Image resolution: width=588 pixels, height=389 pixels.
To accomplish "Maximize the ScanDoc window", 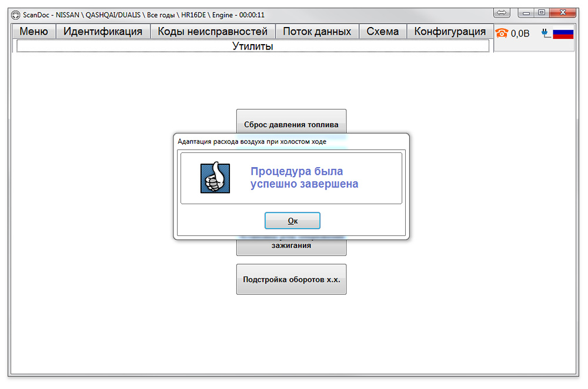I will click(542, 13).
